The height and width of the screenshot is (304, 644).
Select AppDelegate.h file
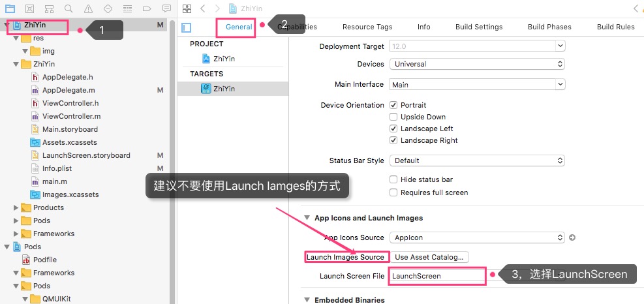pos(68,77)
